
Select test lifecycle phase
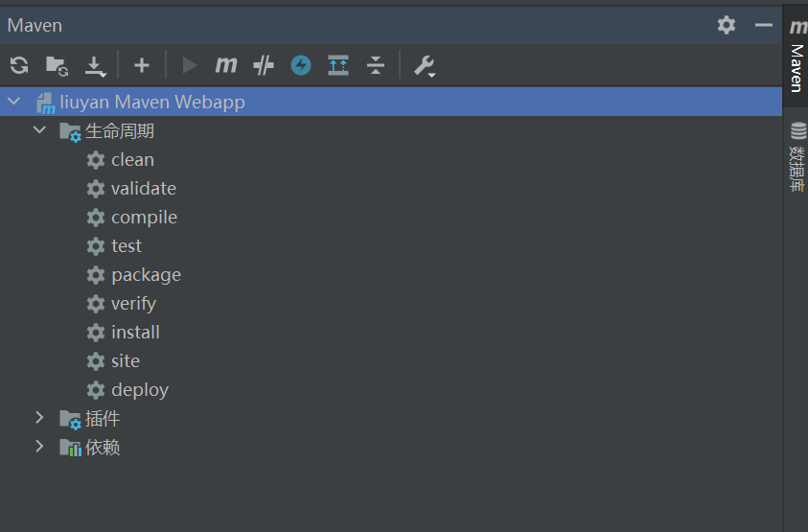(x=127, y=246)
